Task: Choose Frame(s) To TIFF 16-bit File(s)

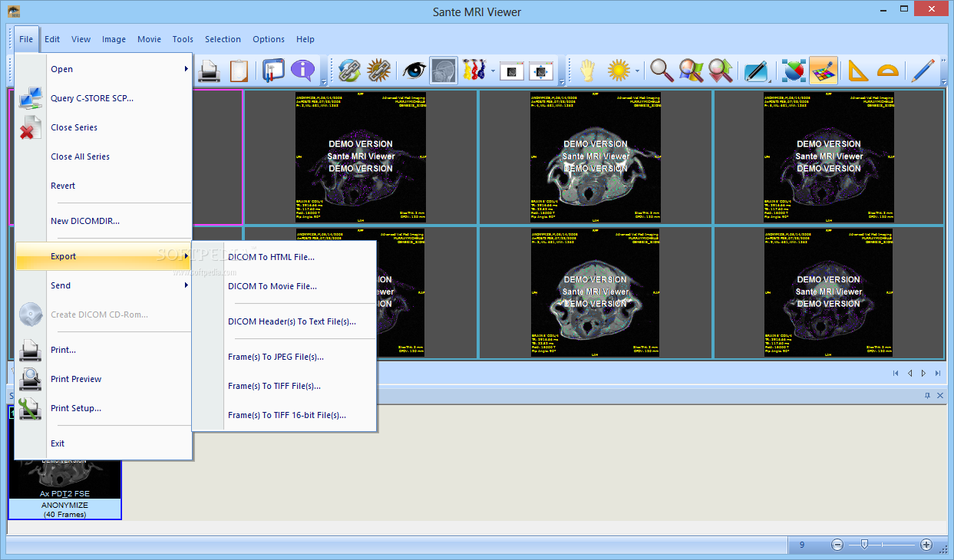Action: tap(284, 415)
